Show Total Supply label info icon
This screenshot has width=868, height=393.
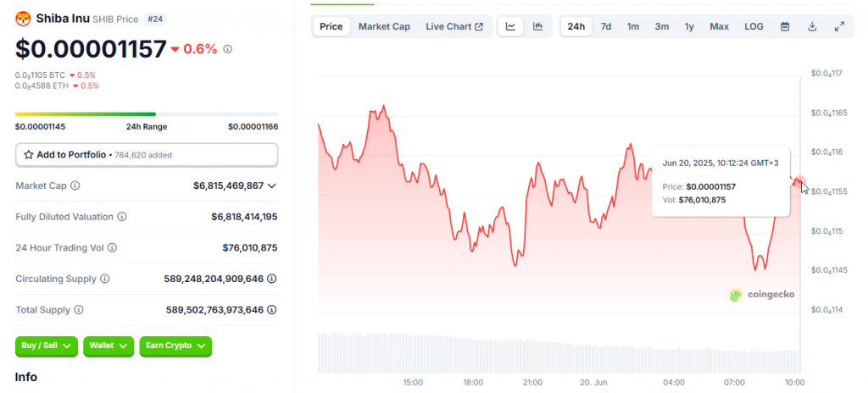click(79, 309)
